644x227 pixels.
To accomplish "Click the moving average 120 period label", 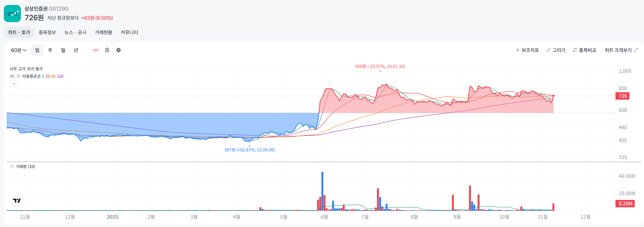I will [60, 76].
